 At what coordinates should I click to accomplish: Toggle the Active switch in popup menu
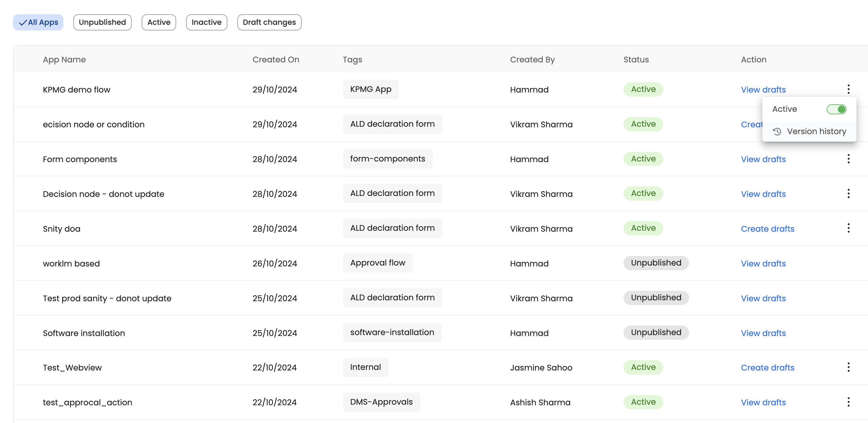pos(836,109)
